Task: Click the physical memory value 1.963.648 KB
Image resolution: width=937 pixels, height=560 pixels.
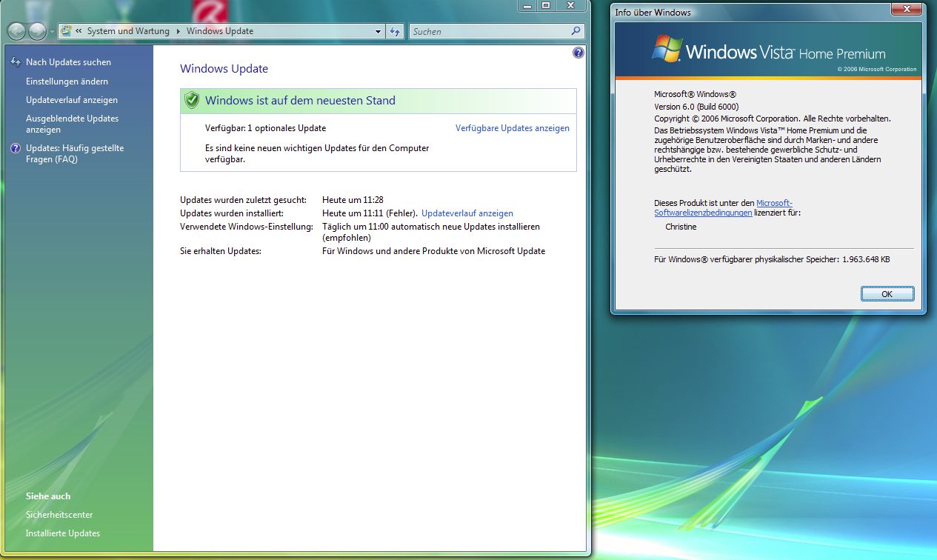Action: click(x=866, y=260)
